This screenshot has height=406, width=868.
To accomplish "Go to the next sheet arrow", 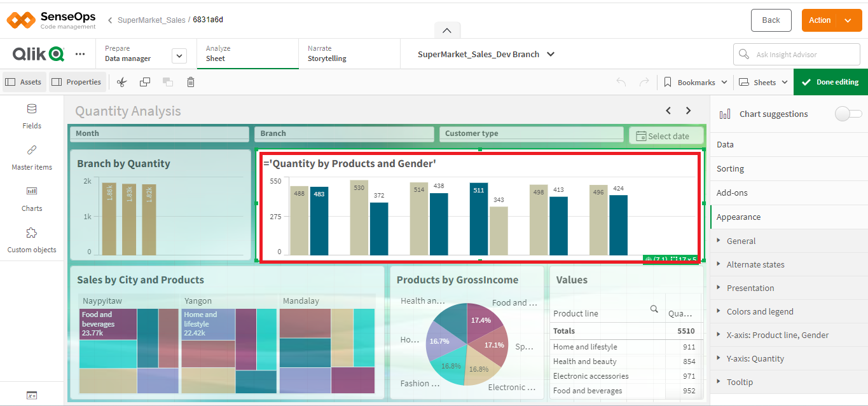I will [x=688, y=111].
